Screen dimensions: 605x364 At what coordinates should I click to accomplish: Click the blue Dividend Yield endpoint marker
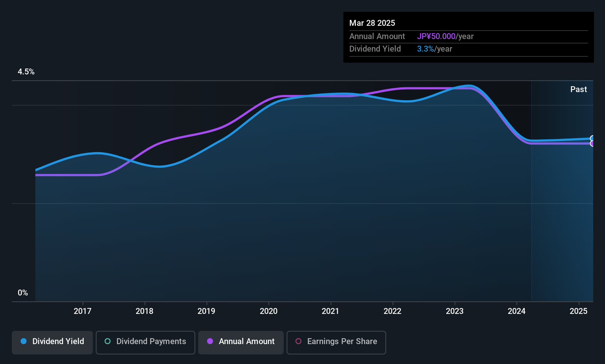point(592,139)
